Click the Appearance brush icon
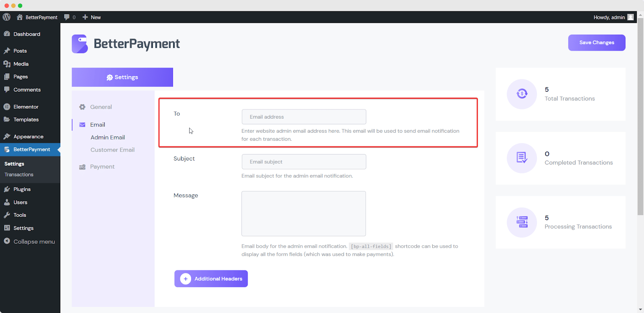The width and height of the screenshot is (644, 313). [7, 136]
